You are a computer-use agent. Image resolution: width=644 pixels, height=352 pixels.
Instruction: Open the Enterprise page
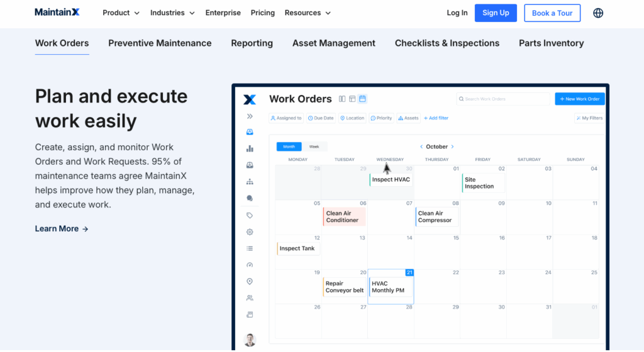223,13
